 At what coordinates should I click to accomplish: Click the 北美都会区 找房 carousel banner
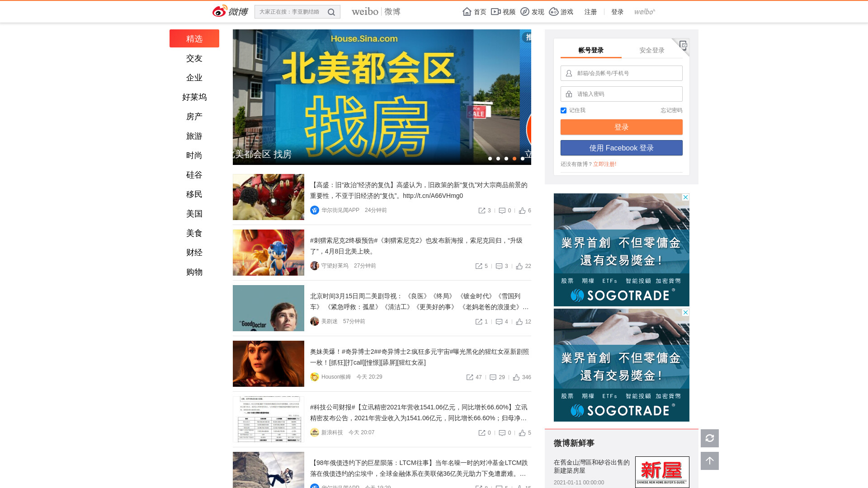click(x=376, y=97)
